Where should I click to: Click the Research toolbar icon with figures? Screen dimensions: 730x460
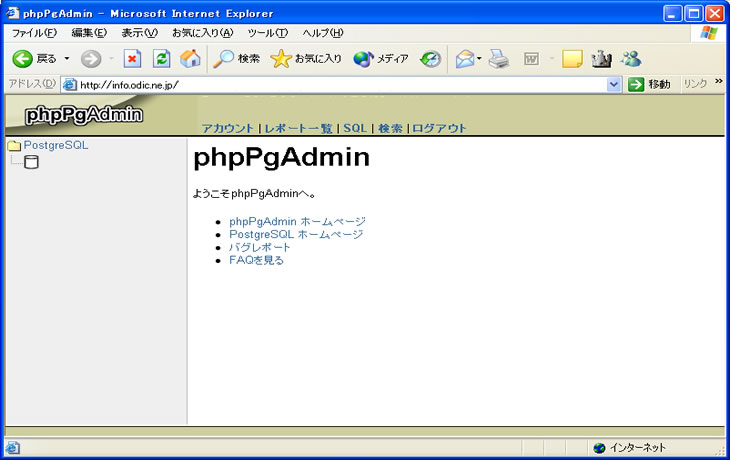(601, 59)
